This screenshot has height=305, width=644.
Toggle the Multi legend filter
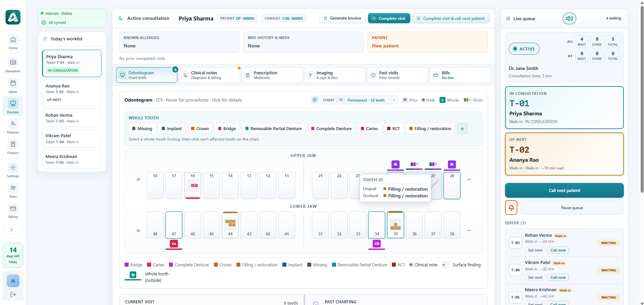point(473,100)
